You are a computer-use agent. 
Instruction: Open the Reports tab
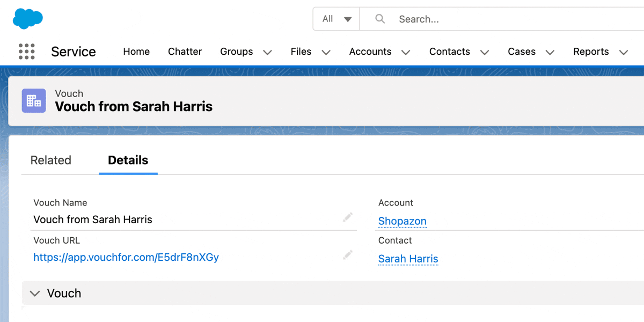coord(591,52)
